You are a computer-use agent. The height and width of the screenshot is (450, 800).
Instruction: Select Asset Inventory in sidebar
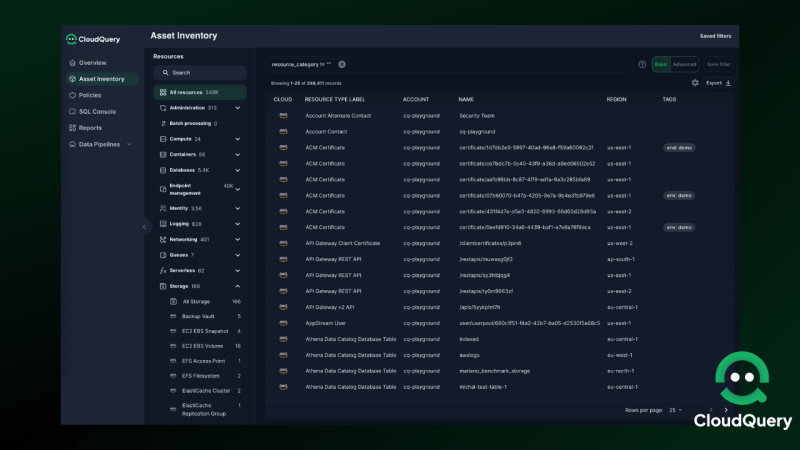click(x=102, y=79)
